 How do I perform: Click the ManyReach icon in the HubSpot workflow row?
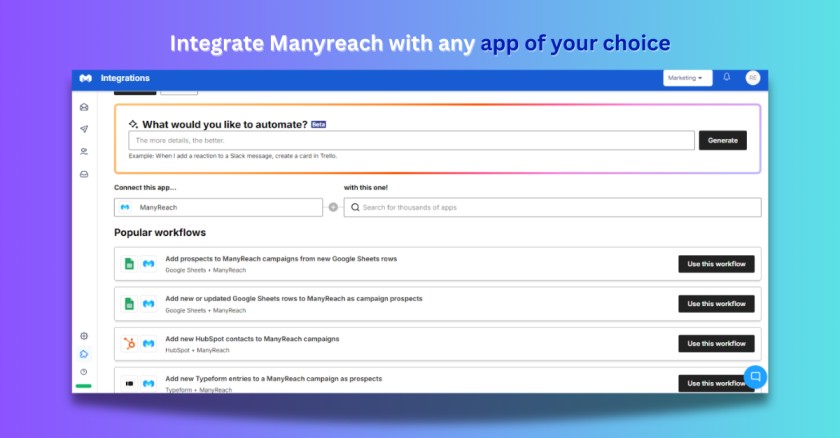(148, 343)
